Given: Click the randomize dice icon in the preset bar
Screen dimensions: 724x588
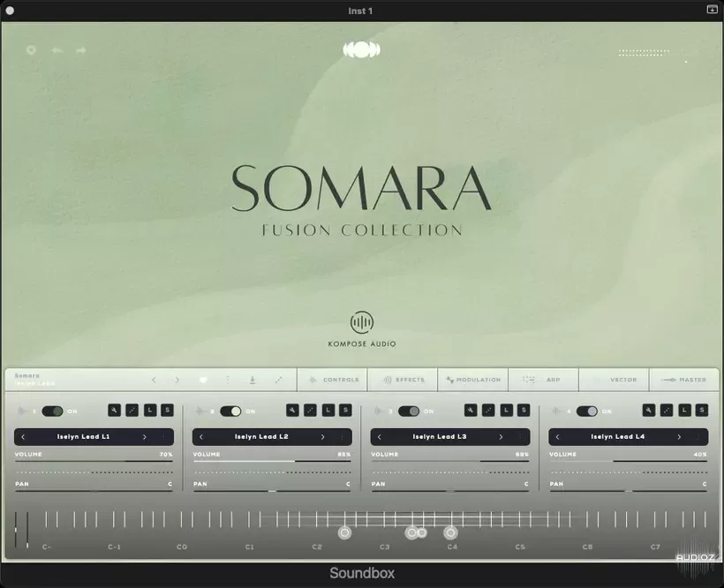Looking at the screenshot, I should [x=278, y=380].
